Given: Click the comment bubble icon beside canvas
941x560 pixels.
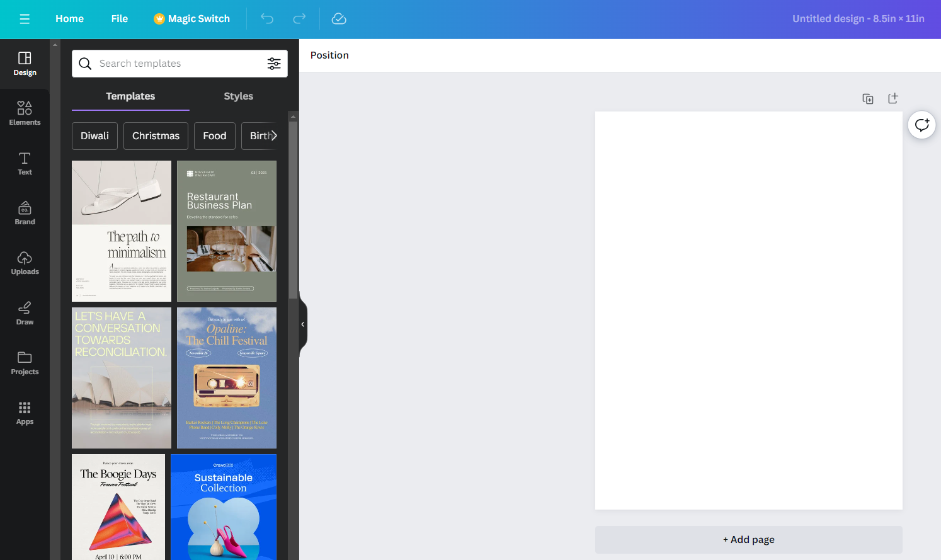Looking at the screenshot, I should (921, 125).
